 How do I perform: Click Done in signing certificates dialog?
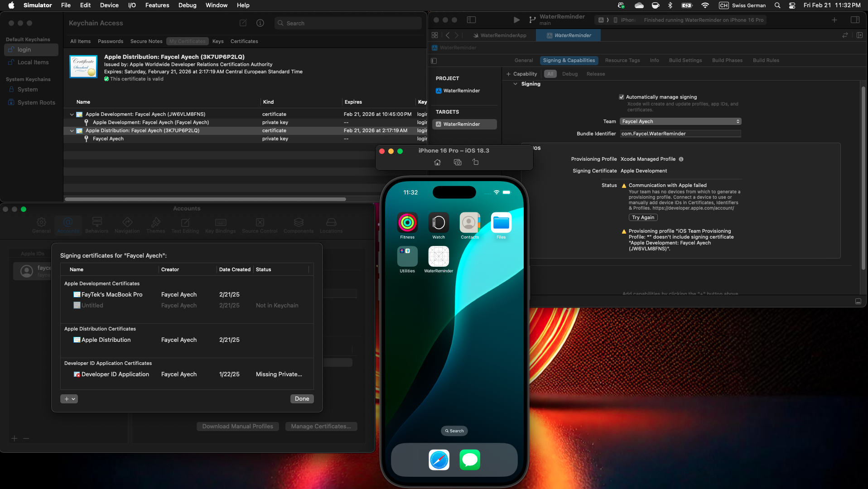pos(302,399)
